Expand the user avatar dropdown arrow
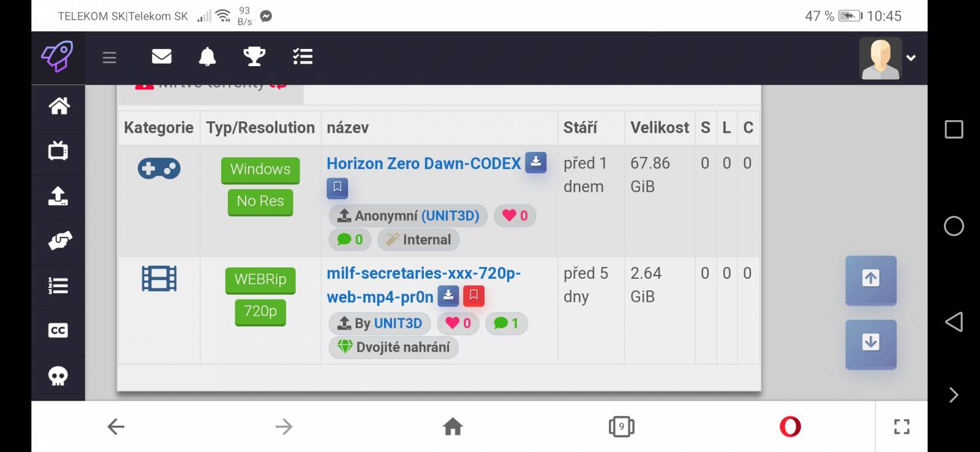 click(911, 58)
